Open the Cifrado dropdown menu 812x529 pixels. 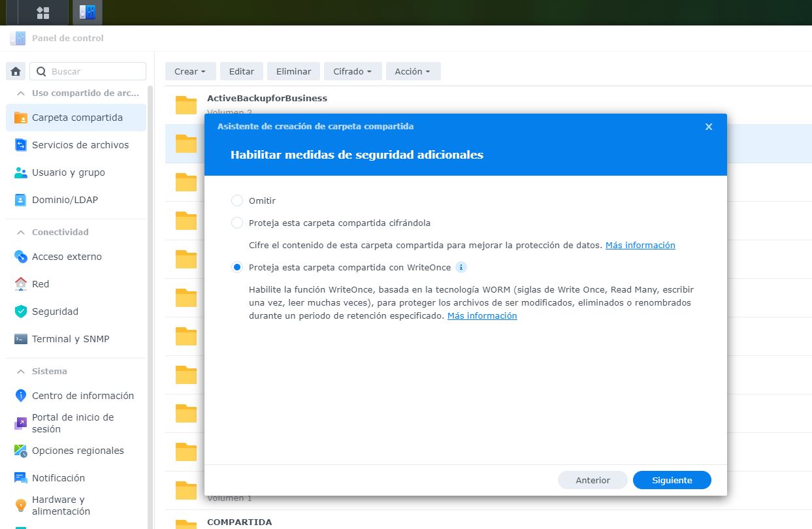tap(353, 71)
